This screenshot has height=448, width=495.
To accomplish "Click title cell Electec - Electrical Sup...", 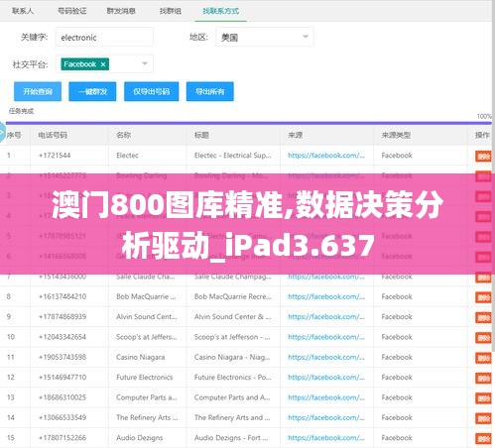I will [x=233, y=156].
